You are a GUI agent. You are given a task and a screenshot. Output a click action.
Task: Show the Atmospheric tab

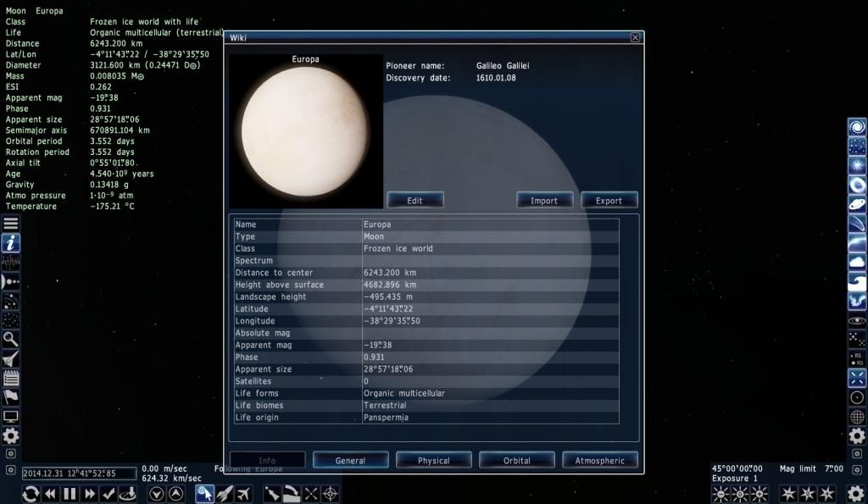pyautogui.click(x=600, y=461)
